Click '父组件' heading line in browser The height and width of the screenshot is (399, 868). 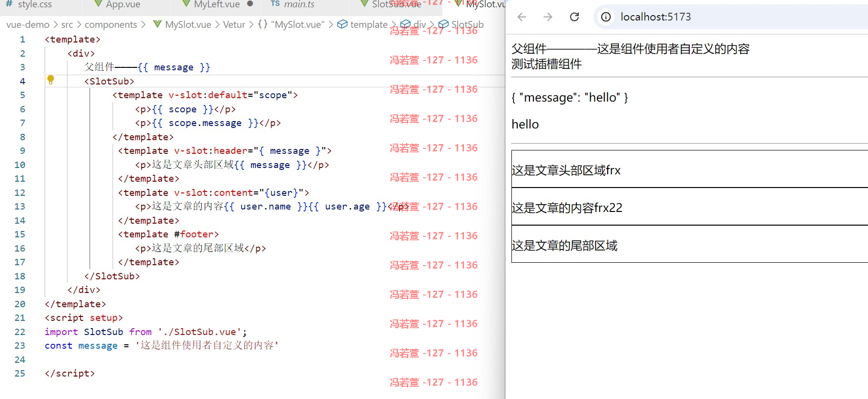click(x=631, y=49)
